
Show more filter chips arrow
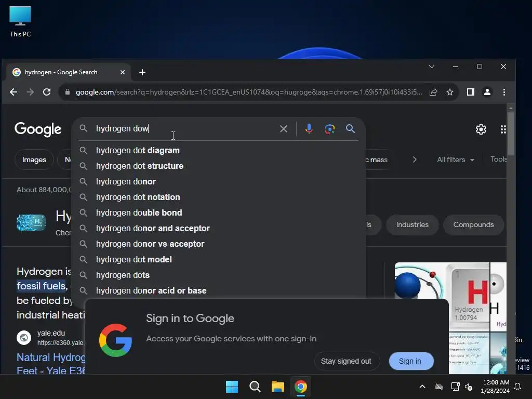415,159
